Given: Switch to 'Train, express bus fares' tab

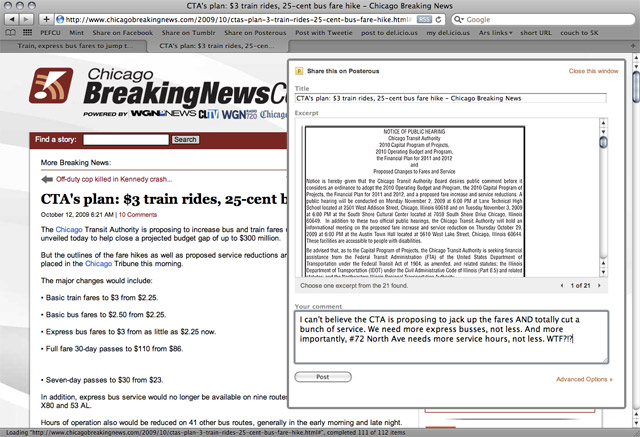Looking at the screenshot, I should (74, 46).
